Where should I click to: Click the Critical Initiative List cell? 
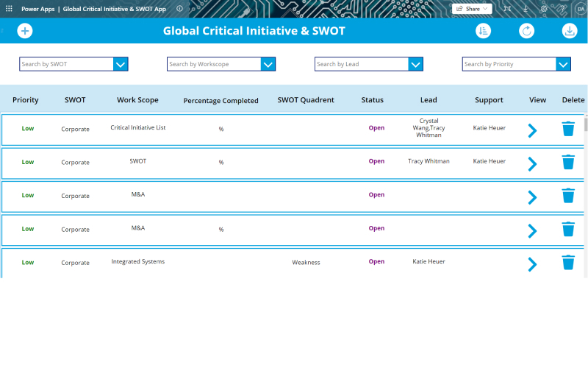tap(138, 127)
